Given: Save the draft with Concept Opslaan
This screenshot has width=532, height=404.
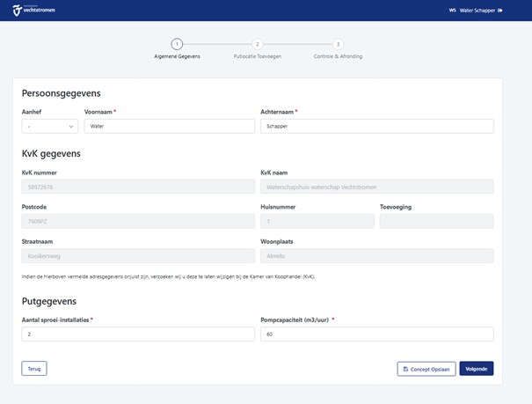Looking at the screenshot, I should click(x=426, y=369).
